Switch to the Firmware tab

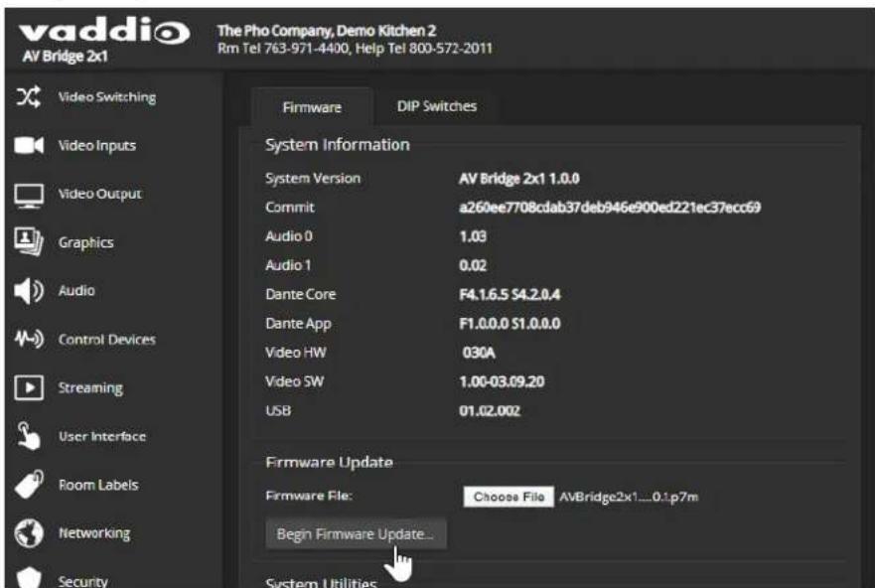pos(312,107)
